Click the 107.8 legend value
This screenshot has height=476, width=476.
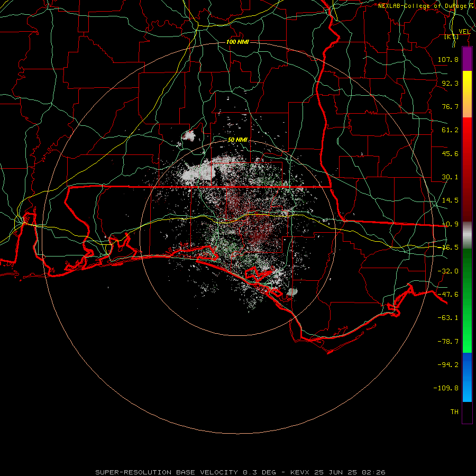[448, 59]
